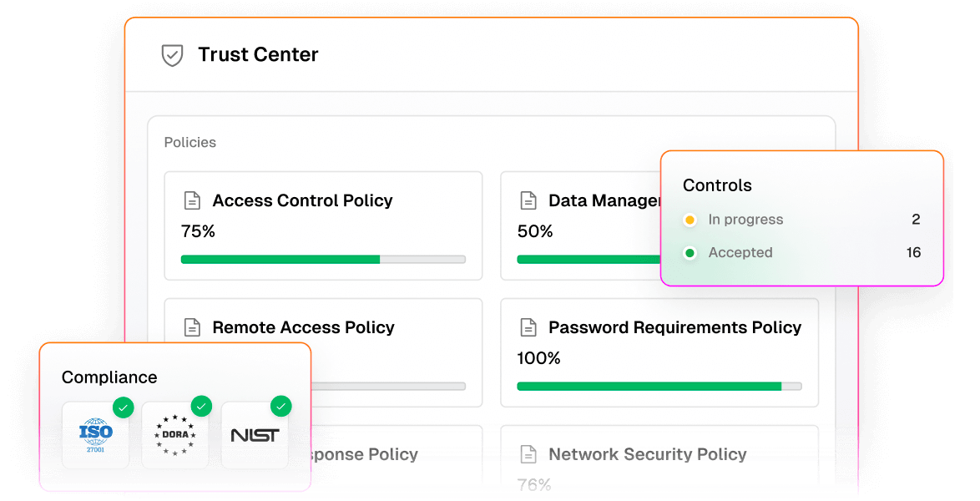The width and height of the screenshot is (980, 501).
Task: Click the Trust Center heading
Action: (258, 55)
